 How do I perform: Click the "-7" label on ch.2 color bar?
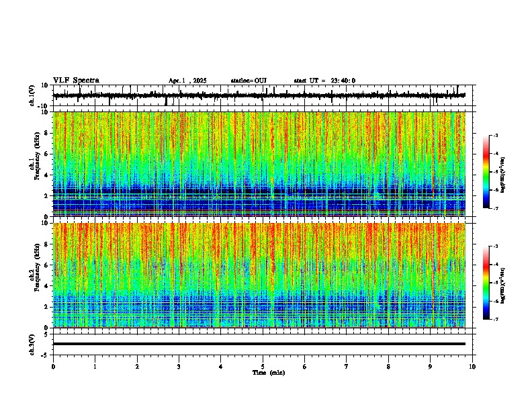click(496, 320)
